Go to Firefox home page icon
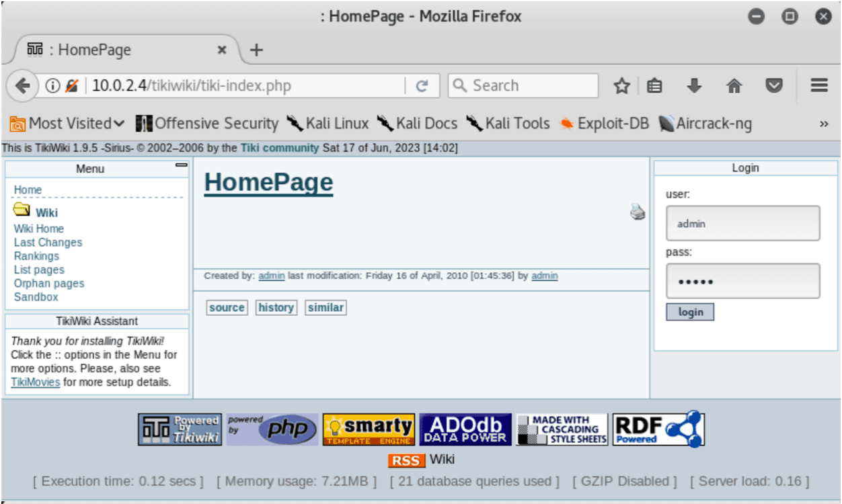The image size is (842, 504). [x=734, y=86]
